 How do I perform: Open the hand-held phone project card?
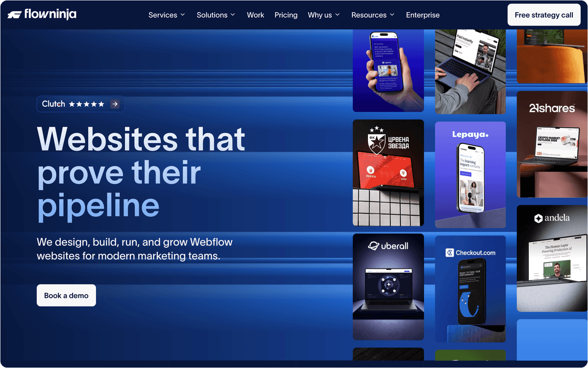(388, 71)
